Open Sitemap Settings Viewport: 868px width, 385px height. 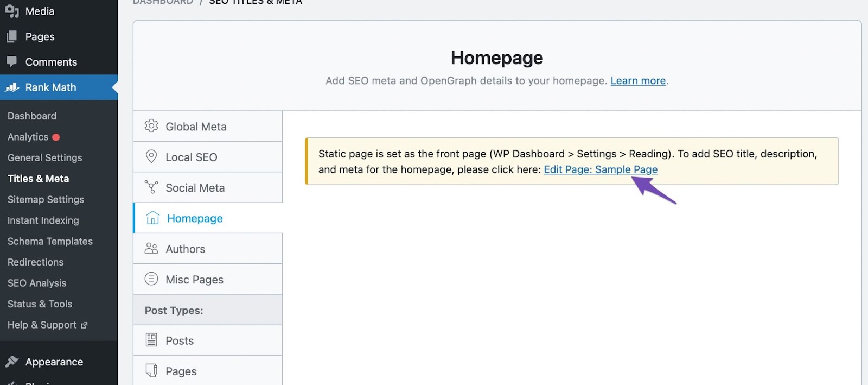pyautogui.click(x=46, y=199)
